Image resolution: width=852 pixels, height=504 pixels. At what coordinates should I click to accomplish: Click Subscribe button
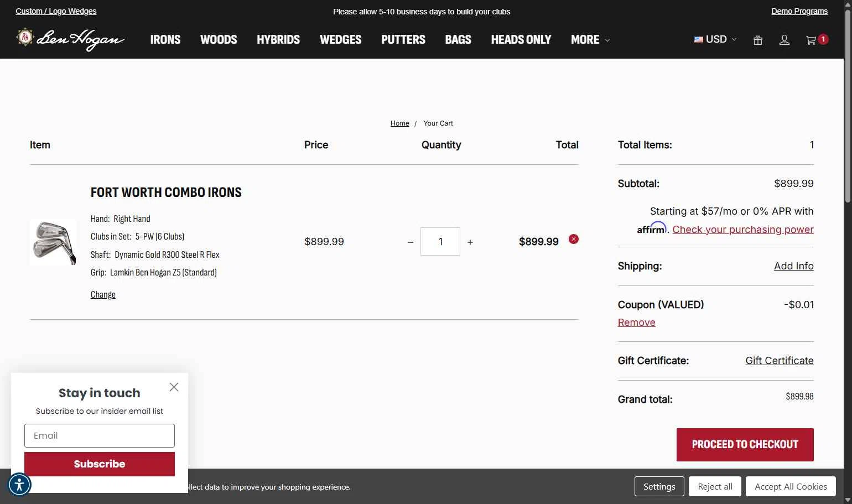click(x=100, y=464)
